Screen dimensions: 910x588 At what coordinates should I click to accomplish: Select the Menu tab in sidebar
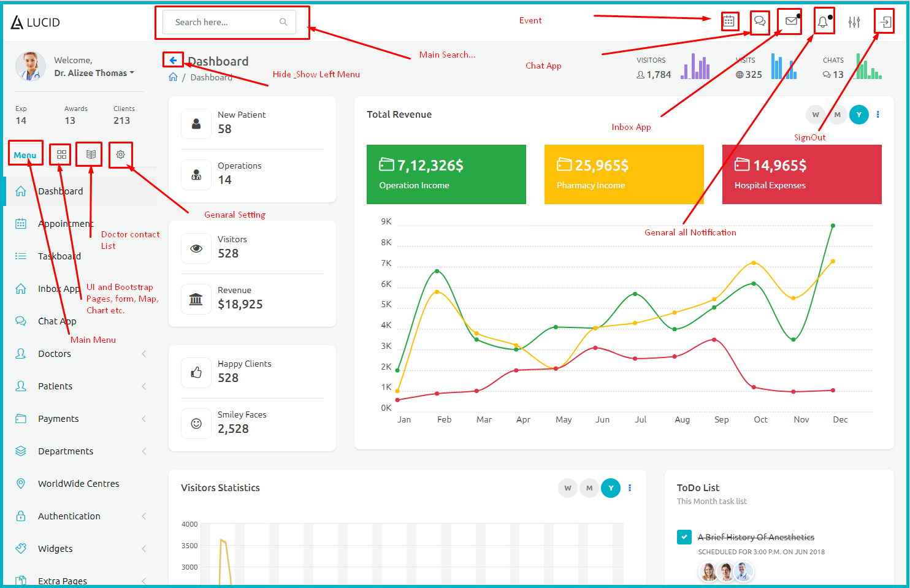25,155
